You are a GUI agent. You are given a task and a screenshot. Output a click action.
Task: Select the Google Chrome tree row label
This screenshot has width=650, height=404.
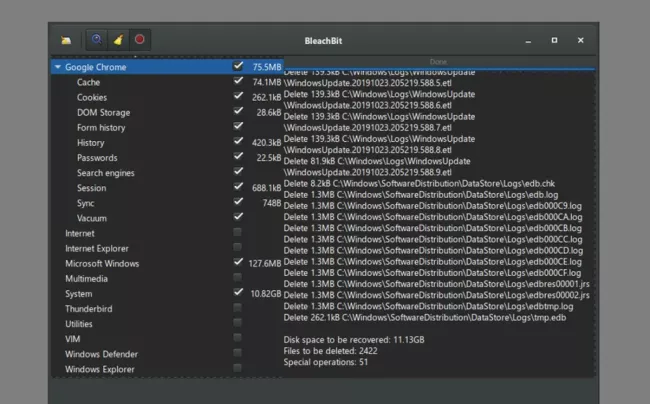coord(96,67)
